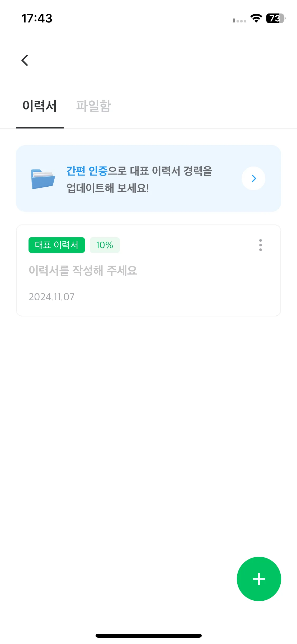Viewport: 297px width, 644px height.
Task: Open the three-dot menu on resume card
Action: (261, 245)
